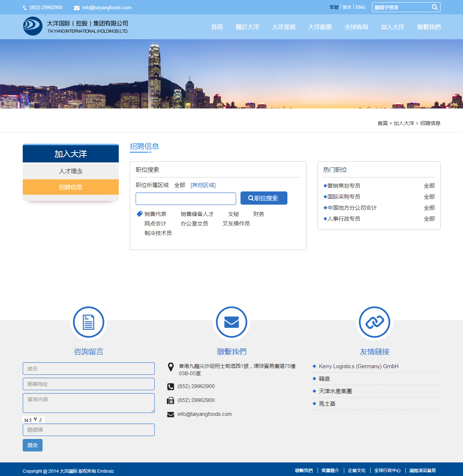Click the envelope circle icon above 聯繫我們

click(x=231, y=322)
